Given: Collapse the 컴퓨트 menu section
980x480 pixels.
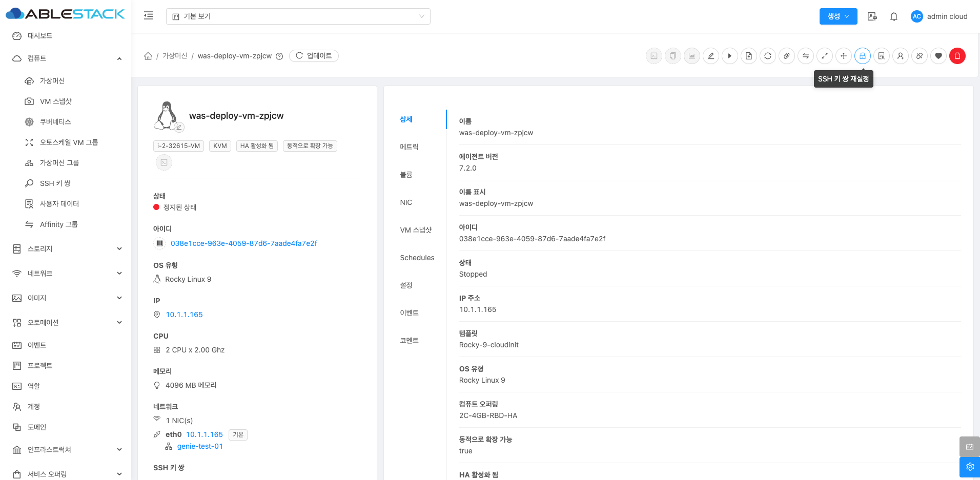Looking at the screenshot, I should (119, 58).
